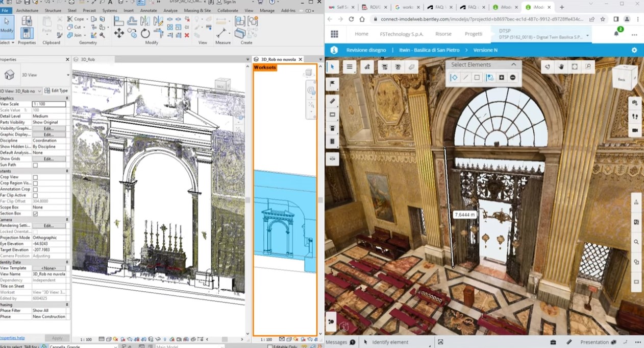Open the Collaborate ribbon tab
Viewport: 644px width, 348px height.
pos(228,10)
